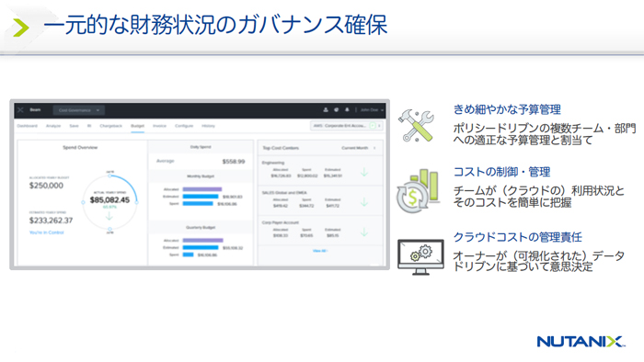644x362 pixels.
Task: Click the top handle of the spend gauge
Action: pos(109,175)
